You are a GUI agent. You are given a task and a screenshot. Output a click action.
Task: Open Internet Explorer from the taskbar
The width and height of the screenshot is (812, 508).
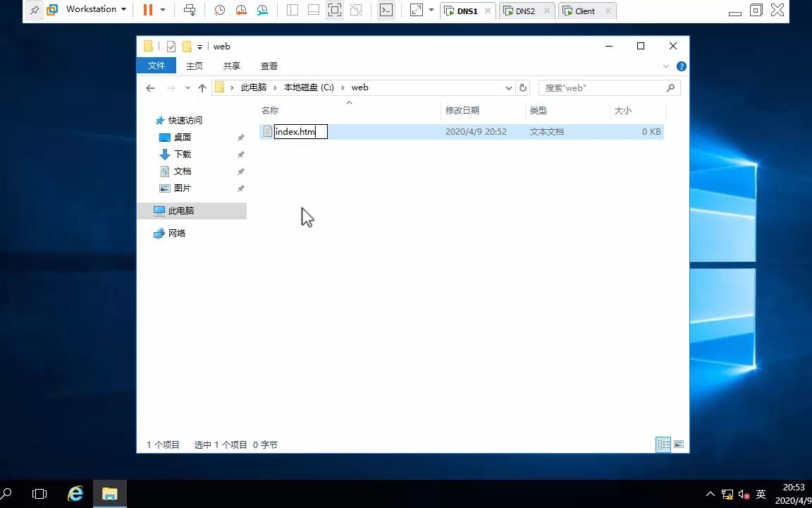coord(75,493)
